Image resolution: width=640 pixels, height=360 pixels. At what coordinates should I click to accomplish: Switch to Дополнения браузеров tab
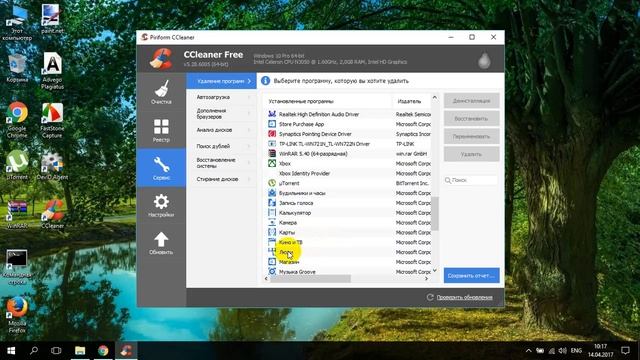(x=222, y=113)
